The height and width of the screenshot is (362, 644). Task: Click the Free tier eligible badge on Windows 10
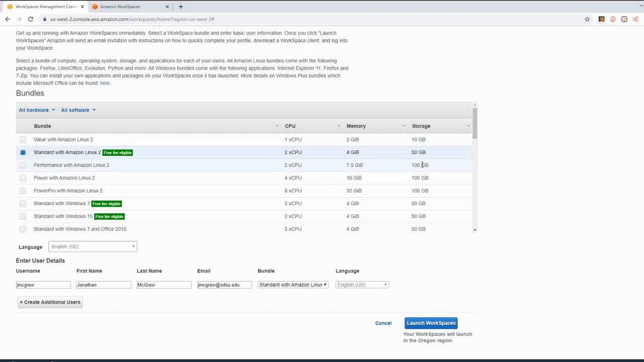pos(109,216)
